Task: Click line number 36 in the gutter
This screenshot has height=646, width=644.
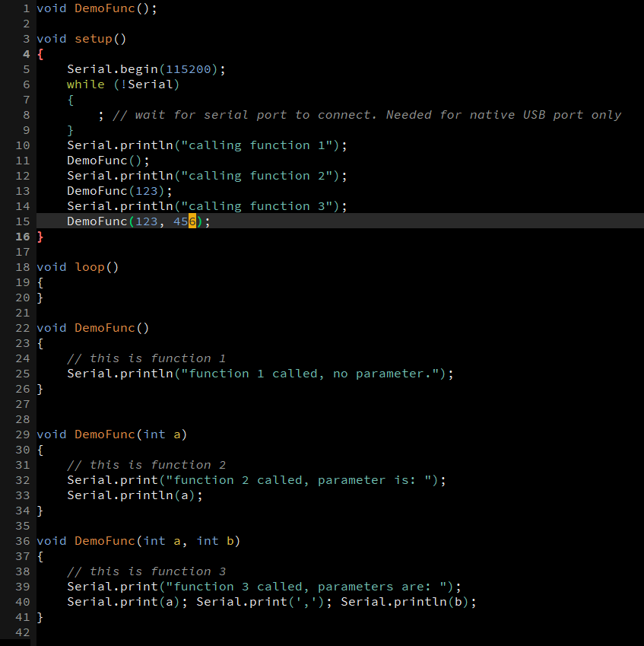Action: pyautogui.click(x=23, y=541)
